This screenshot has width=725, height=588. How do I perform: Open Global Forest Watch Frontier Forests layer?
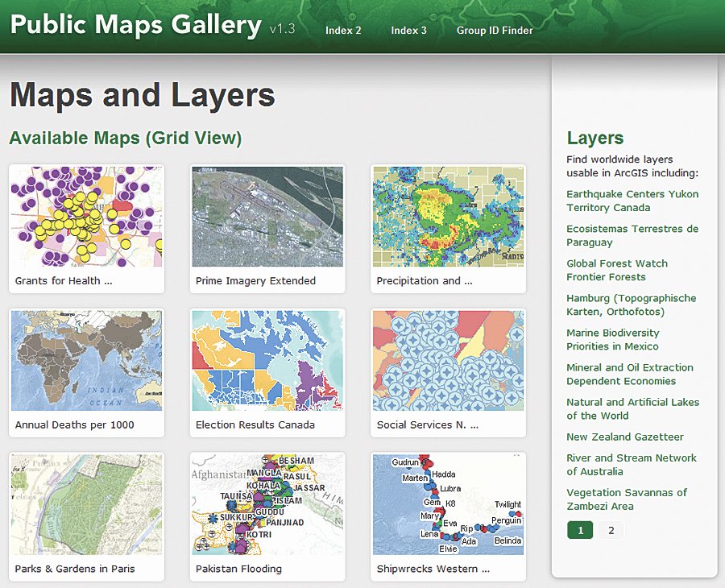[x=617, y=270]
